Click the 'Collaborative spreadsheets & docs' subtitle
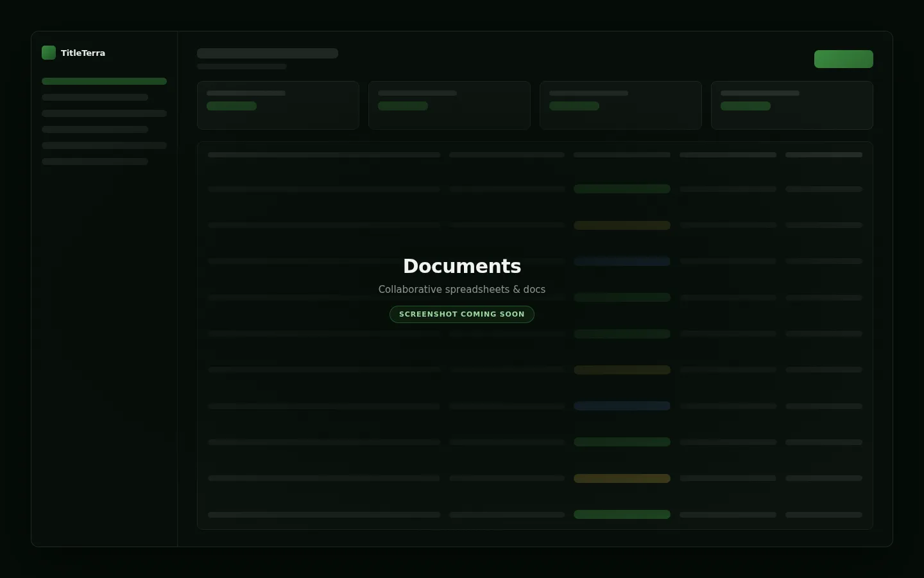The height and width of the screenshot is (578, 924). coord(462,290)
